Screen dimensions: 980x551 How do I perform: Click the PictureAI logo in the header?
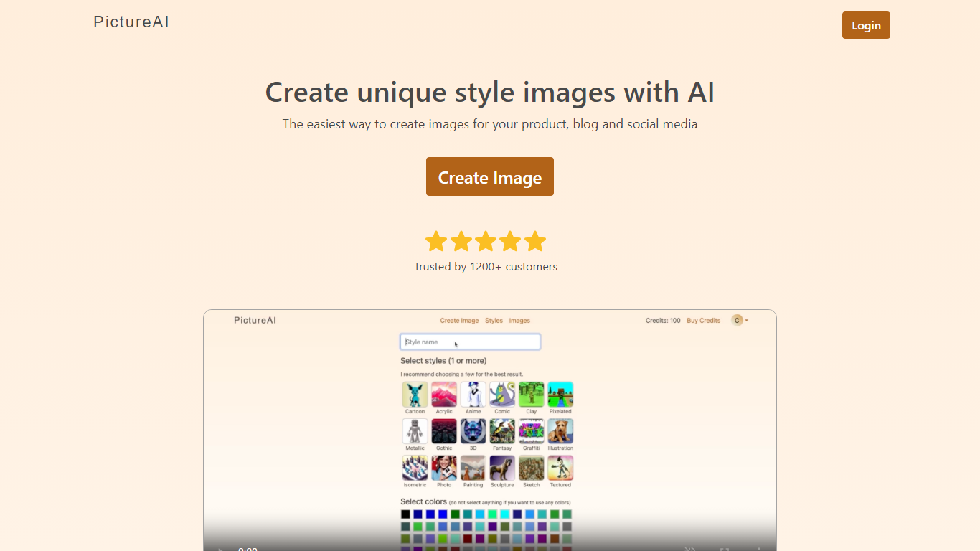point(131,22)
